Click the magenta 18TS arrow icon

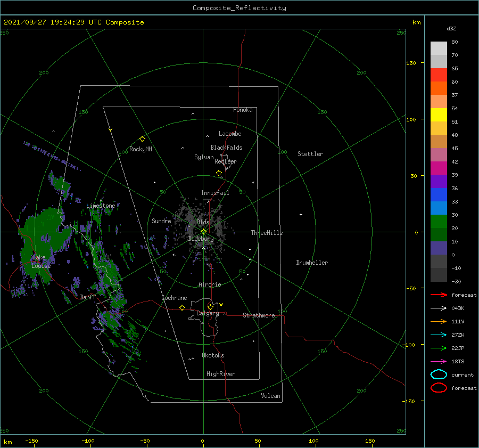click(439, 362)
